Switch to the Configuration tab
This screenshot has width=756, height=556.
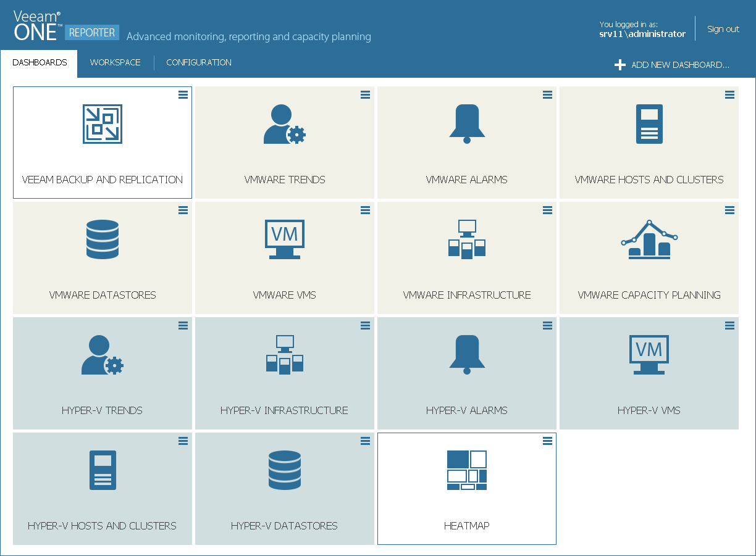tap(199, 63)
